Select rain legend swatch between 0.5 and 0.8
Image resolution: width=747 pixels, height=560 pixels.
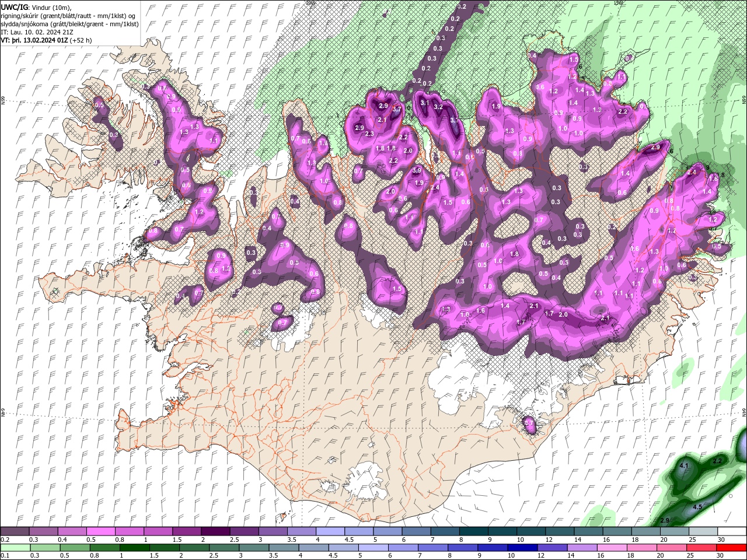(x=75, y=548)
